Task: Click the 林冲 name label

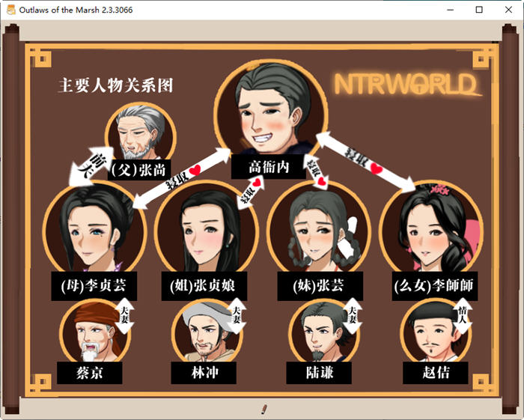Action: click(205, 372)
